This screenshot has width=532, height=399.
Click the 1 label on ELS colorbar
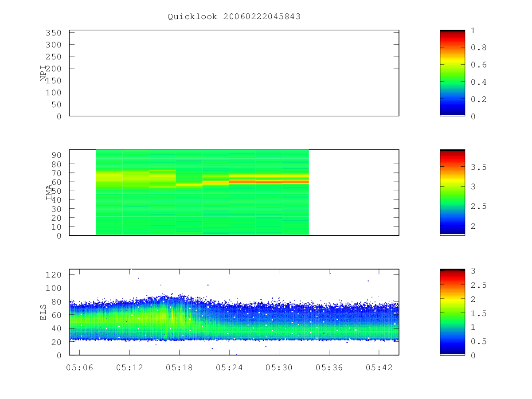[473, 327]
